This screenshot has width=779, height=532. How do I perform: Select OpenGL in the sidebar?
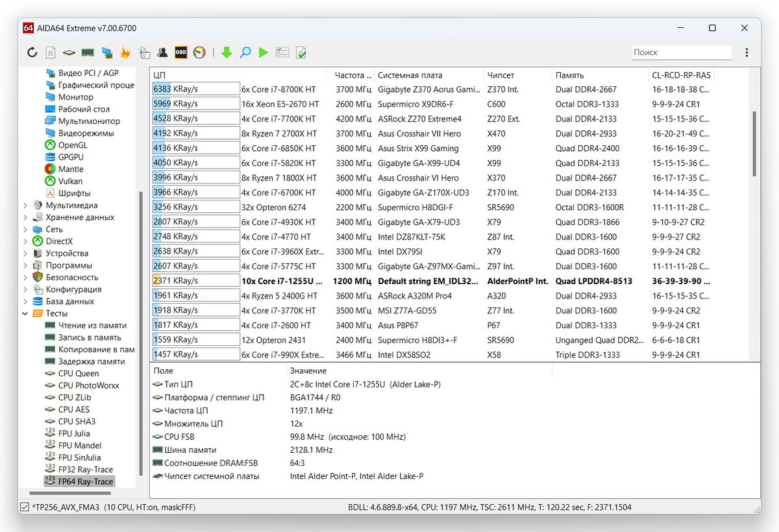[73, 145]
